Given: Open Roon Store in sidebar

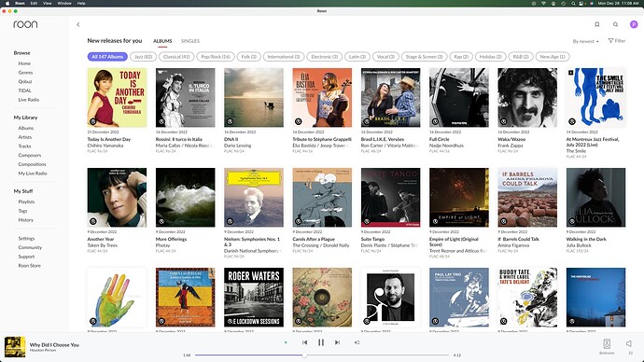Looking at the screenshot, I should (x=30, y=266).
